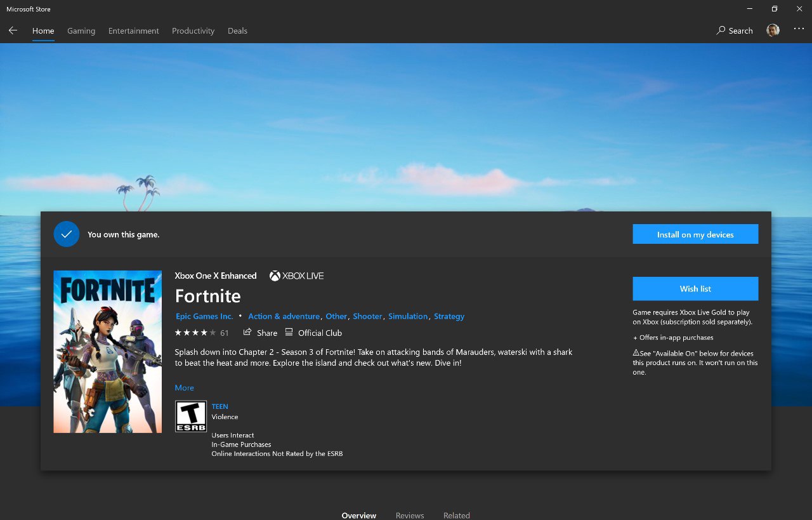812x520 pixels.
Task: Click the Xbox Live logo
Action: point(296,276)
